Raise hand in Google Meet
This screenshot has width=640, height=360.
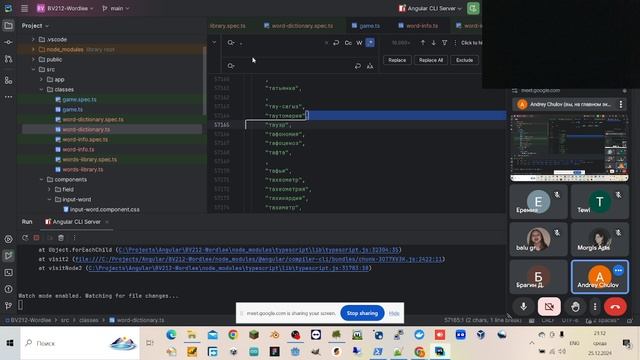click(575, 307)
